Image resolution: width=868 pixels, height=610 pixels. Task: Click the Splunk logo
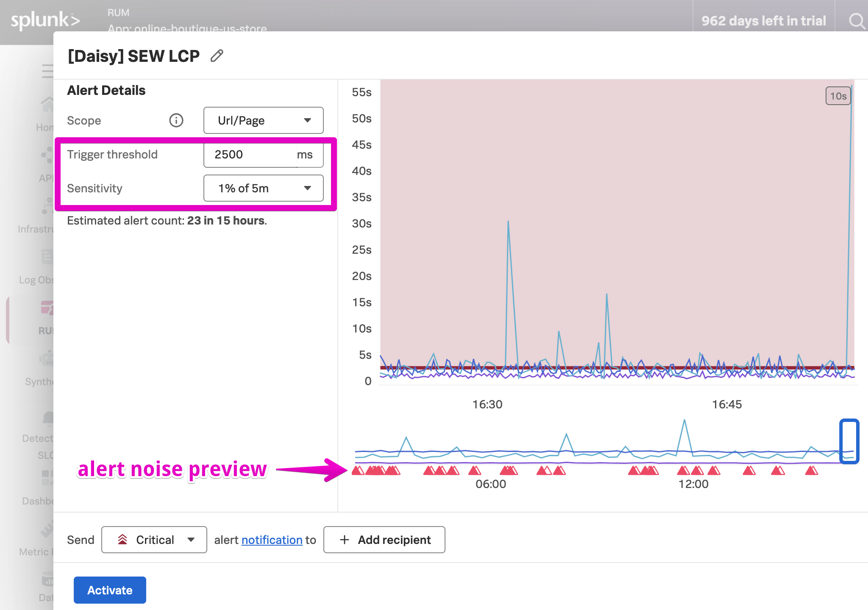[x=45, y=20]
